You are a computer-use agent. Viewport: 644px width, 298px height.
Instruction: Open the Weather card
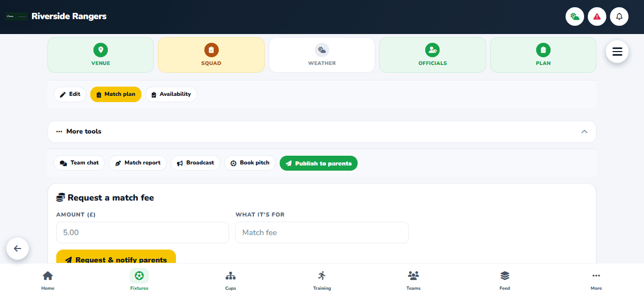tap(322, 55)
